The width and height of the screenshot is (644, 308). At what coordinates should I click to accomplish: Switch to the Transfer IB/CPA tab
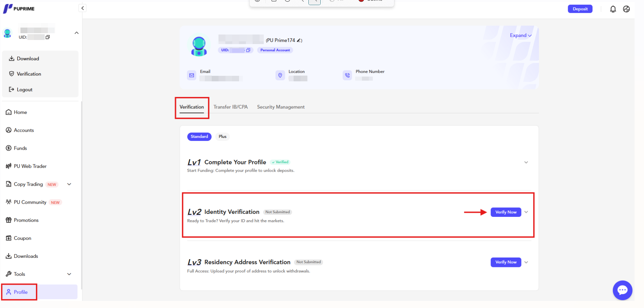(x=231, y=107)
